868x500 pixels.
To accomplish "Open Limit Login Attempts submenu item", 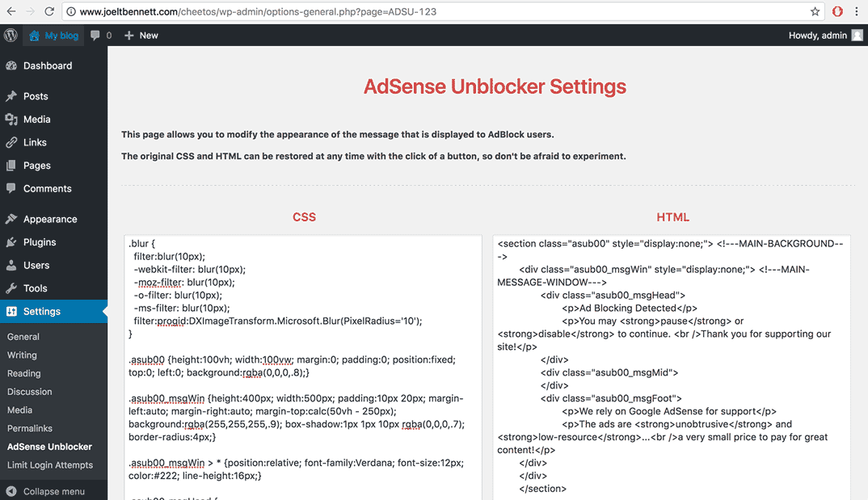I will click(50, 465).
